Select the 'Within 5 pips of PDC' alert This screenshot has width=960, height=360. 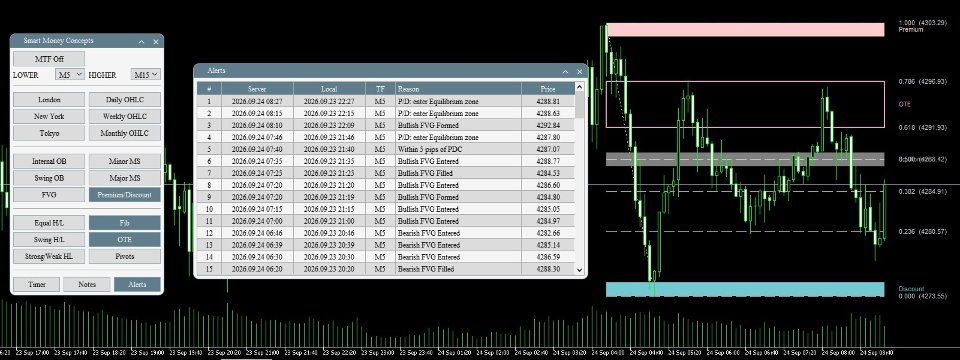386,149
